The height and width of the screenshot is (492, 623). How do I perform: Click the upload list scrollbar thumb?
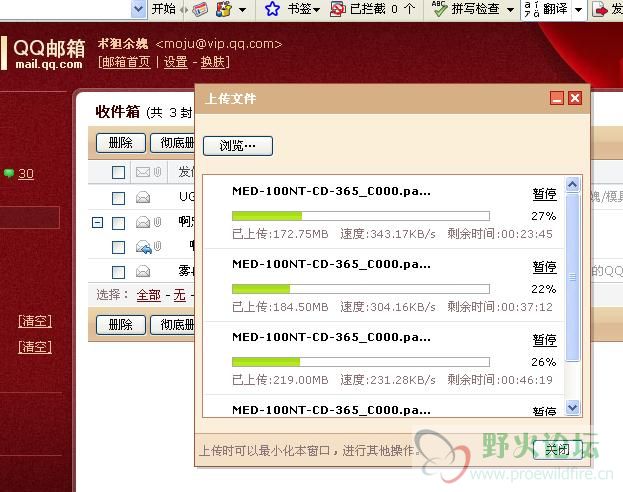tap(573, 277)
